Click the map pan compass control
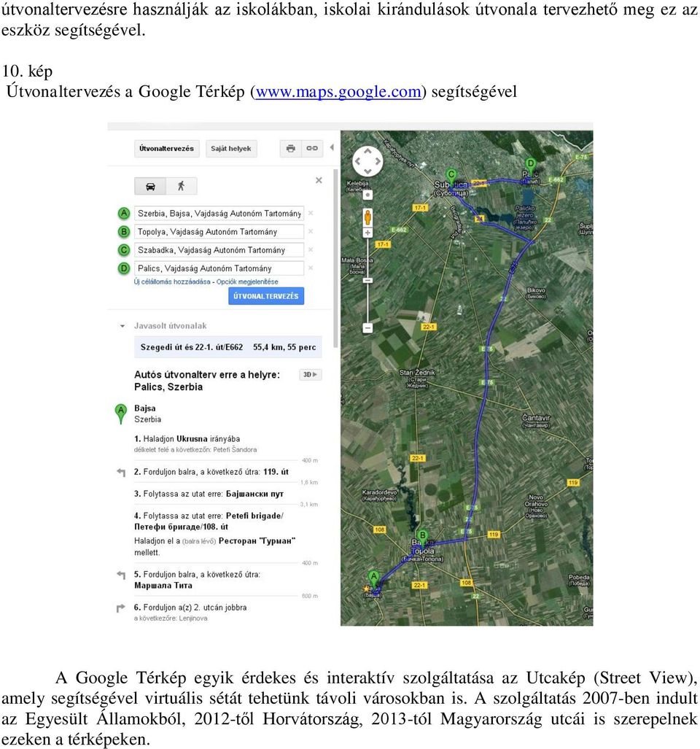The width and height of the screenshot is (700, 749). coord(367,161)
